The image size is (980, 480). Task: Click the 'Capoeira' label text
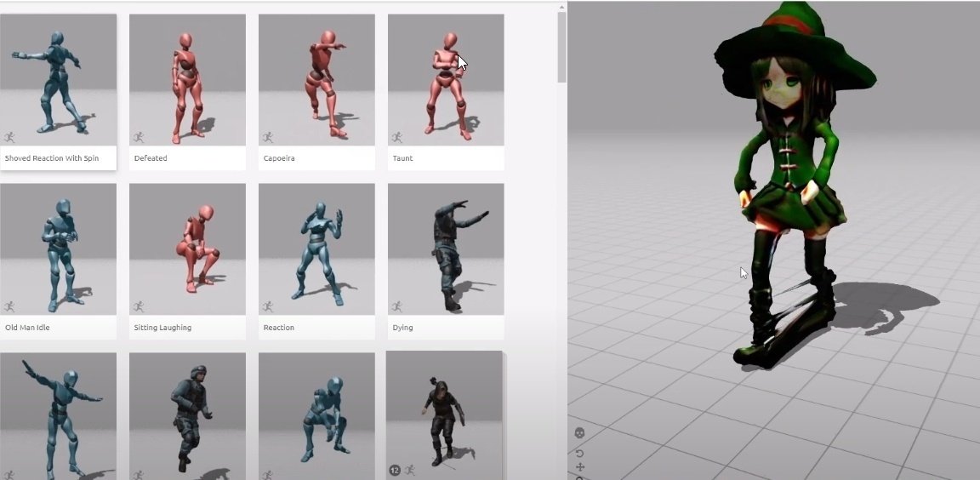pos(279,158)
